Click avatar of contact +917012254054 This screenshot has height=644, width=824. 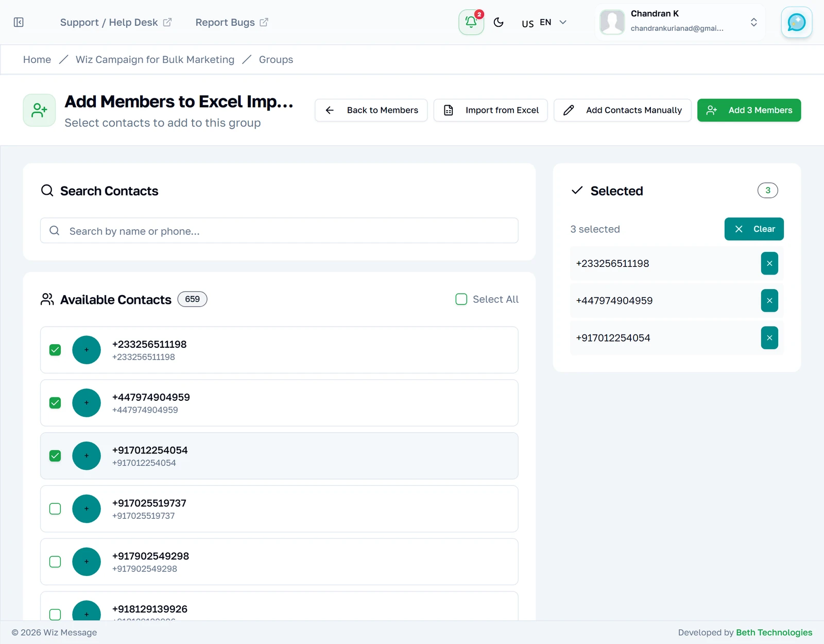(x=87, y=456)
